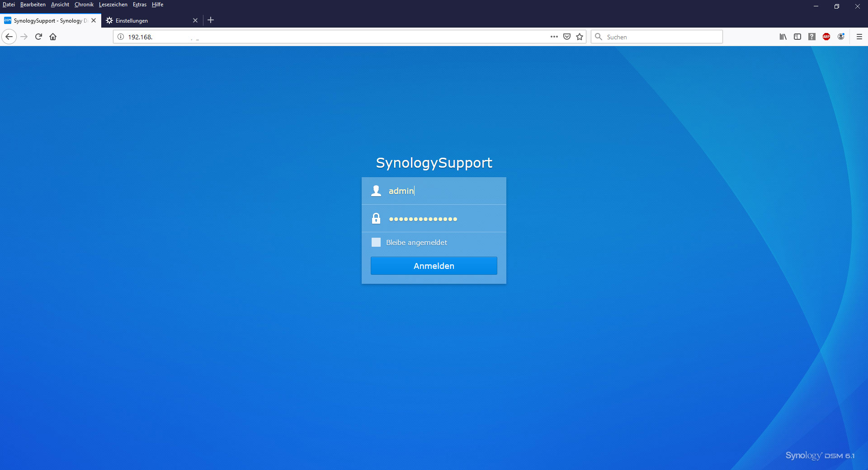Screen dimensions: 868x470
Task: Minimize the browser window
Action: tap(816, 6)
